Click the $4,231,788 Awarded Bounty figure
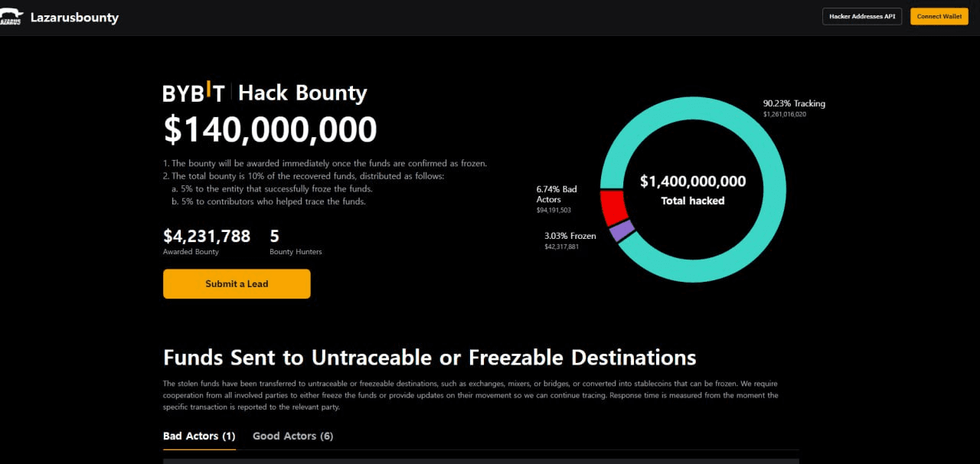The image size is (980, 464). coord(207,241)
